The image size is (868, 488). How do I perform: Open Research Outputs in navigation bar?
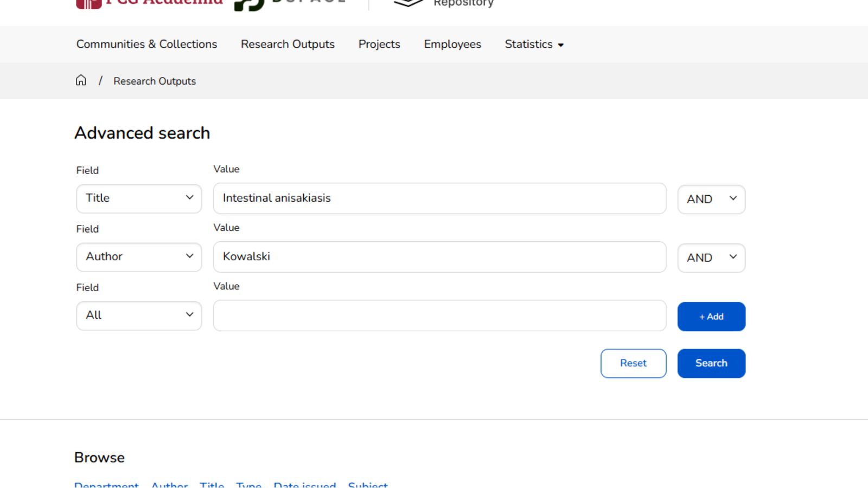point(288,44)
